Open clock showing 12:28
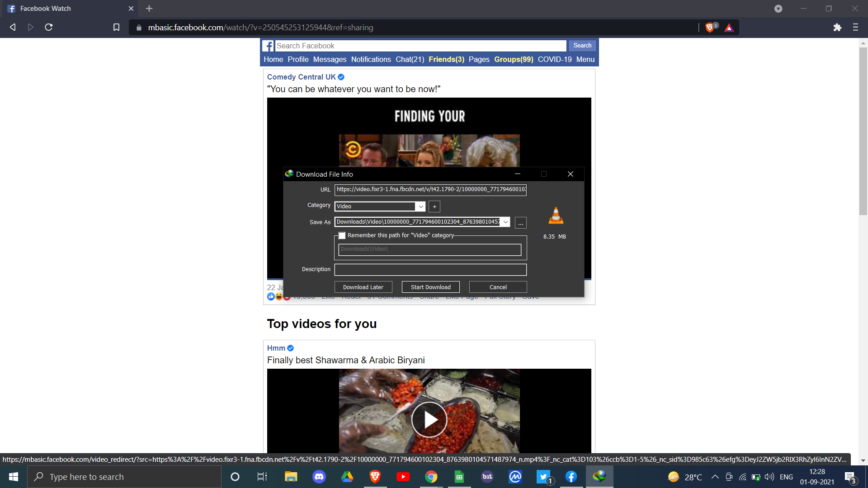This screenshot has height=488, width=868. point(817,477)
